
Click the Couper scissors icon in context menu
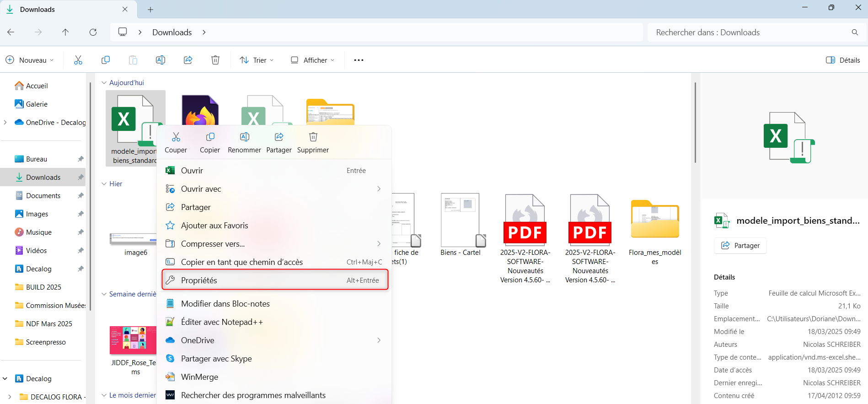click(x=176, y=137)
